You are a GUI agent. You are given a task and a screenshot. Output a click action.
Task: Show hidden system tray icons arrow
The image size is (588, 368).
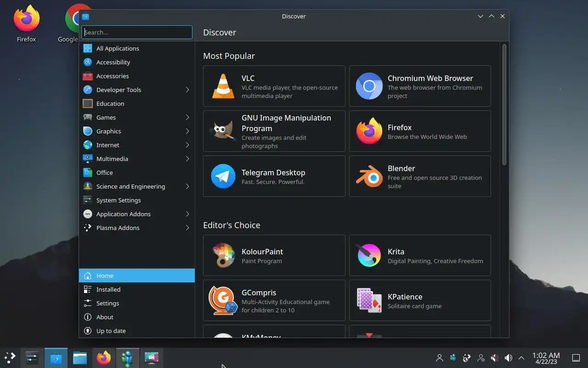pyautogui.click(x=521, y=357)
